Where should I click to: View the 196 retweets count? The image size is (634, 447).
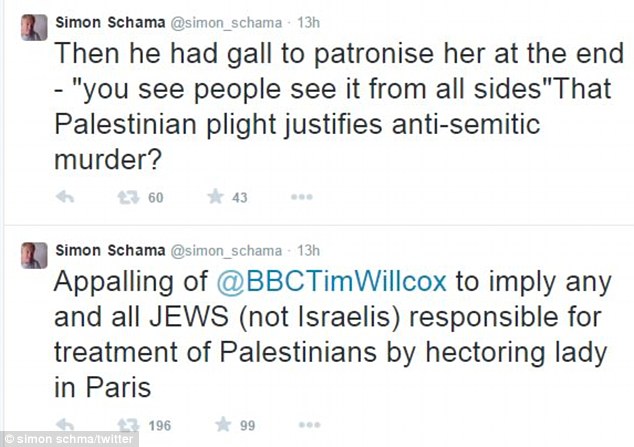click(158, 425)
